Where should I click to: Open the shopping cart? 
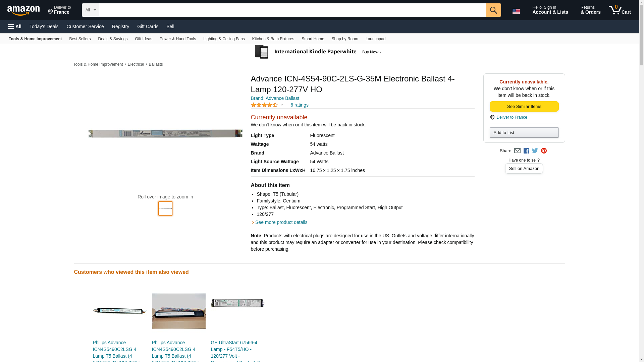(x=620, y=10)
